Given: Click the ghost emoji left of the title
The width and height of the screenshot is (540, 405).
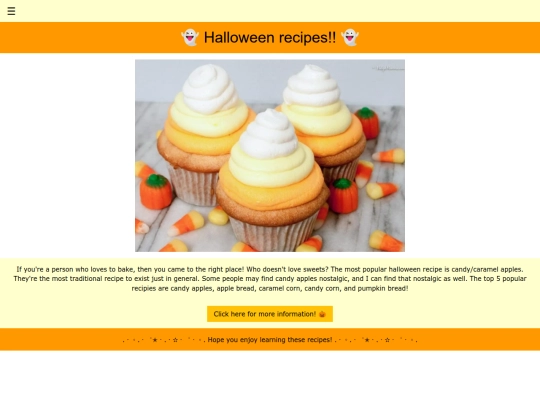Looking at the screenshot, I should (190, 37).
